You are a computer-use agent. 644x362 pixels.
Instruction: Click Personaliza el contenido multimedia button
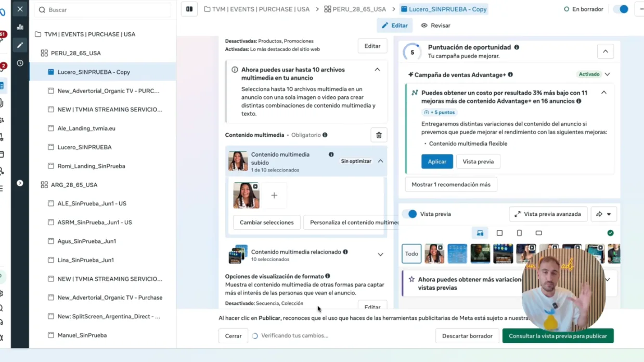351,223
